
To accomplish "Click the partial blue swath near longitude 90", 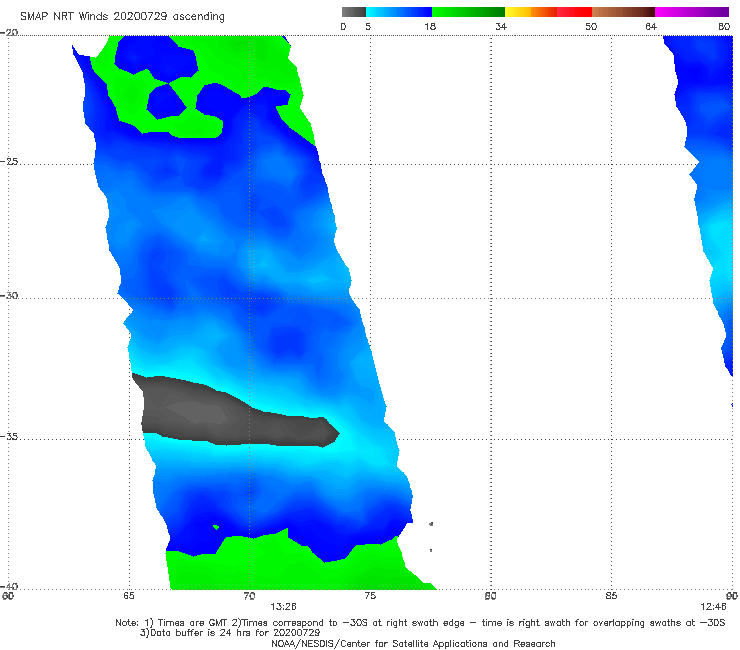I will [x=706, y=189].
